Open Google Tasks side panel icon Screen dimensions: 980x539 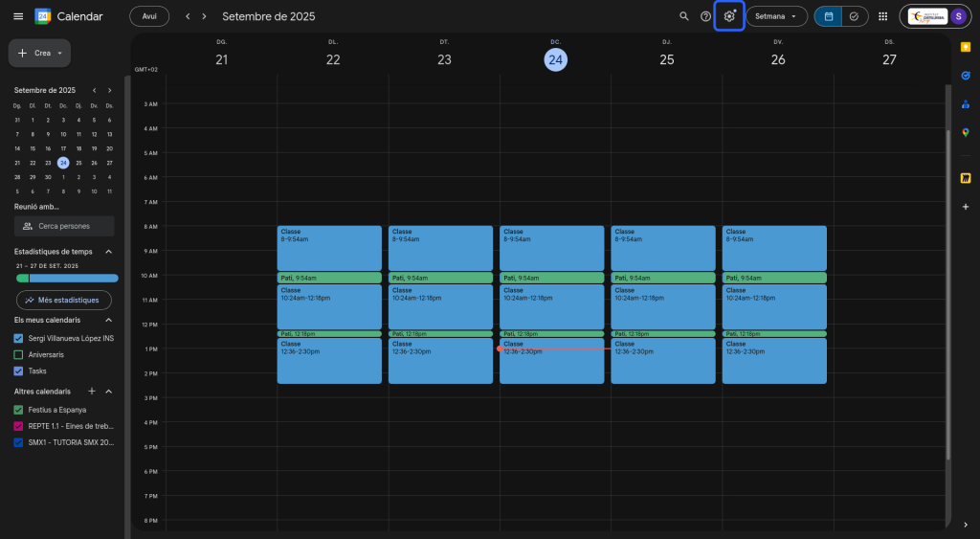click(x=966, y=75)
